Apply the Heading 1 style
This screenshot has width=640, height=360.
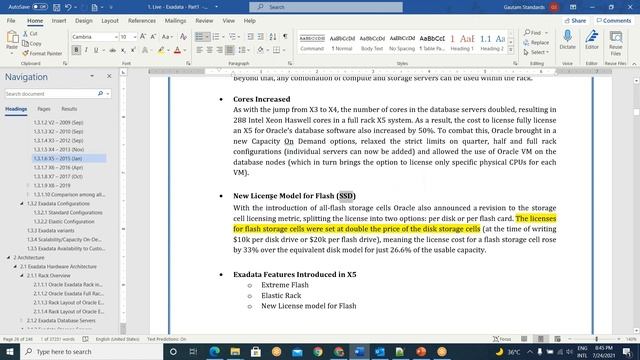[x=462, y=42]
